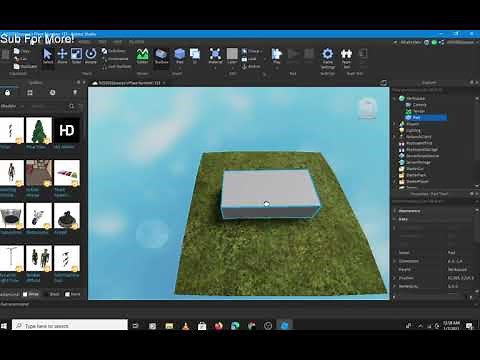
Task: Click the Cut icon in clipboard group
Action: pos(17,59)
